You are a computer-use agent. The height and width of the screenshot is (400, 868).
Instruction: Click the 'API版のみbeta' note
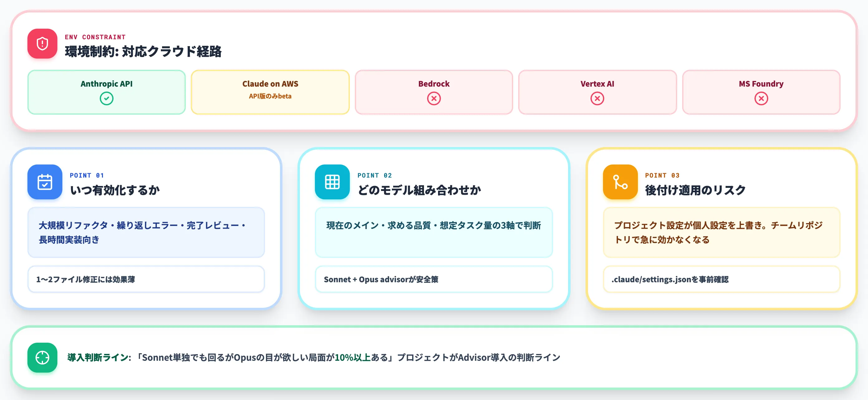click(x=270, y=96)
